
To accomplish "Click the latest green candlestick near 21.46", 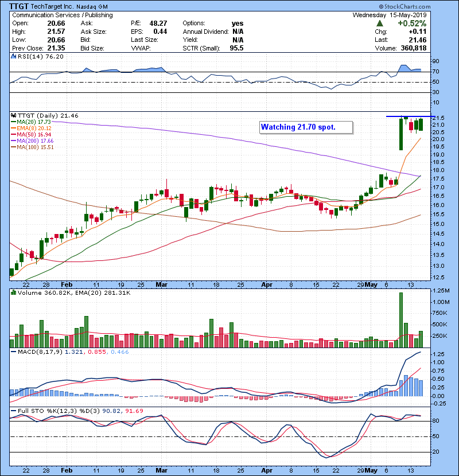I will click(421, 124).
